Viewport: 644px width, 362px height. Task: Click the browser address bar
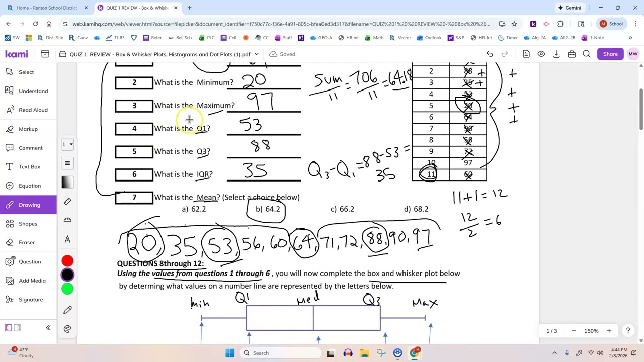click(x=281, y=24)
